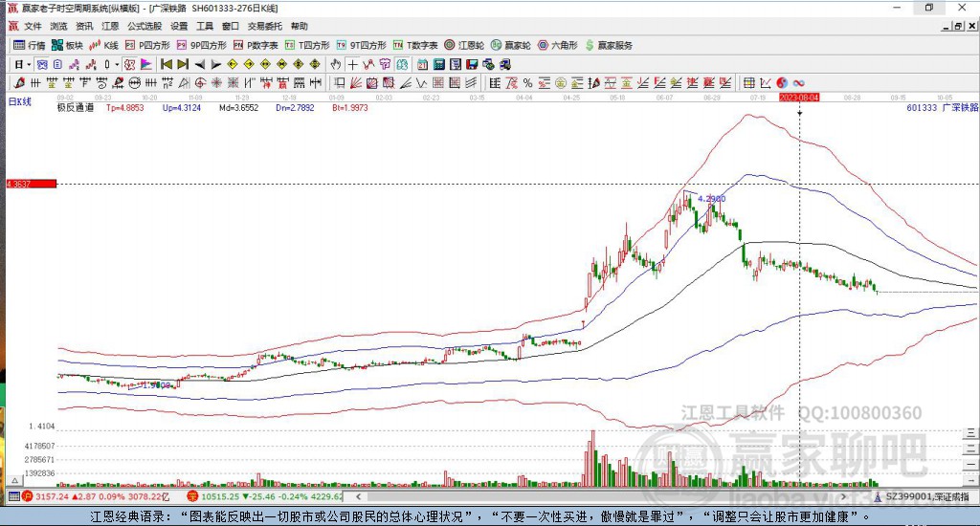Click the yin-yang taiji icon
Viewport: 980px width, 526px height.
pyautogui.click(x=782, y=83)
